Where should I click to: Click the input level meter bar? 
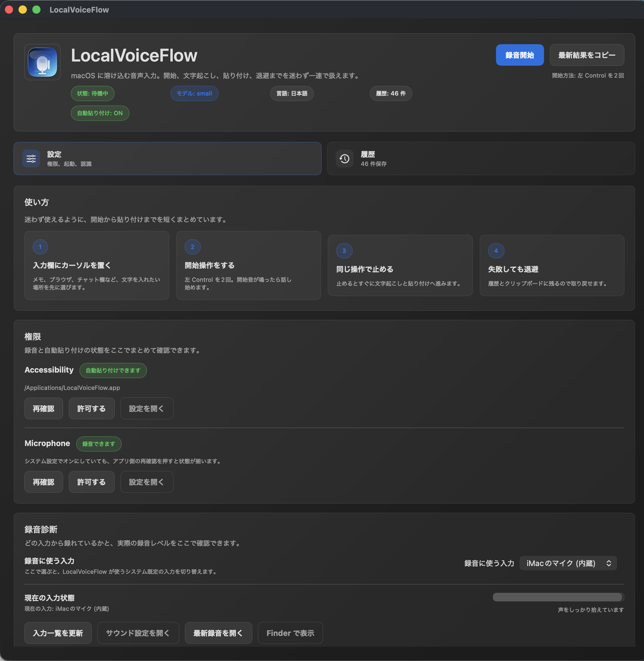[x=558, y=597]
